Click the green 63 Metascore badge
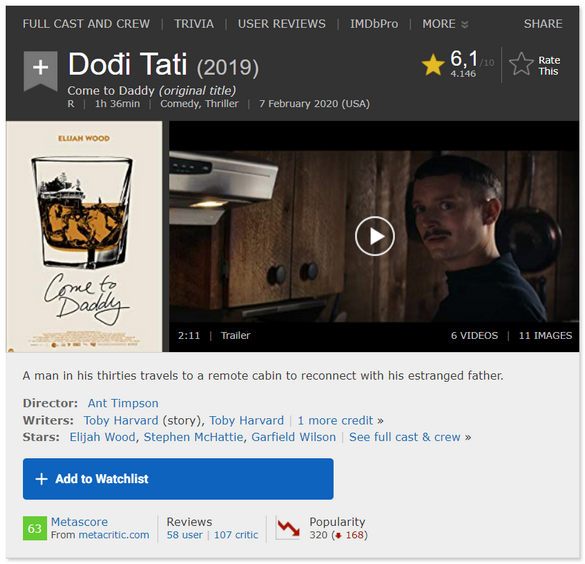Image resolution: width=585 pixels, height=564 pixels. (35, 528)
